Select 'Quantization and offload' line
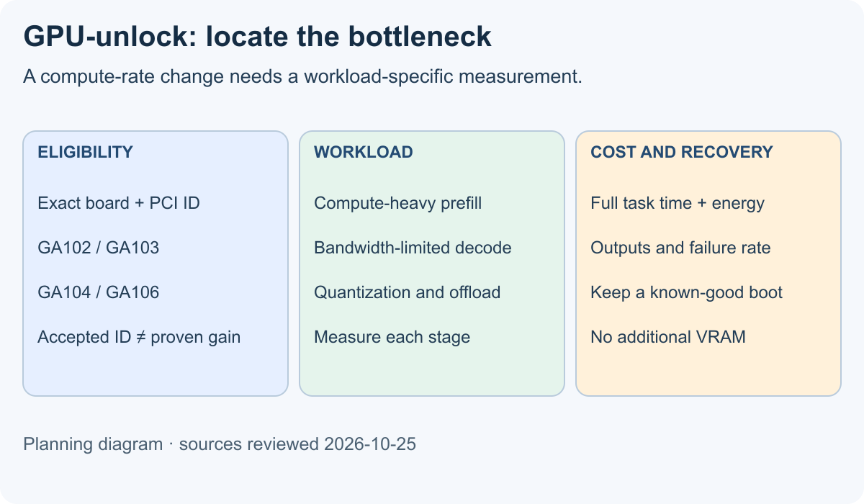This screenshot has width=864, height=504. (x=408, y=292)
